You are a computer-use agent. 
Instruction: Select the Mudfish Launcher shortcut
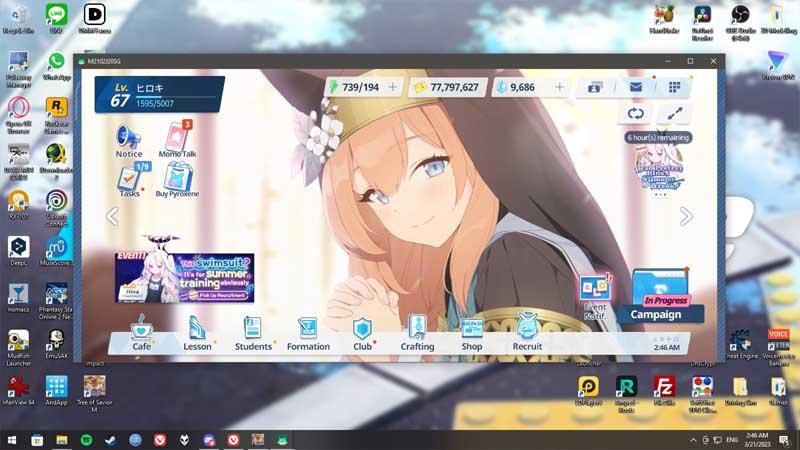pyautogui.click(x=18, y=348)
